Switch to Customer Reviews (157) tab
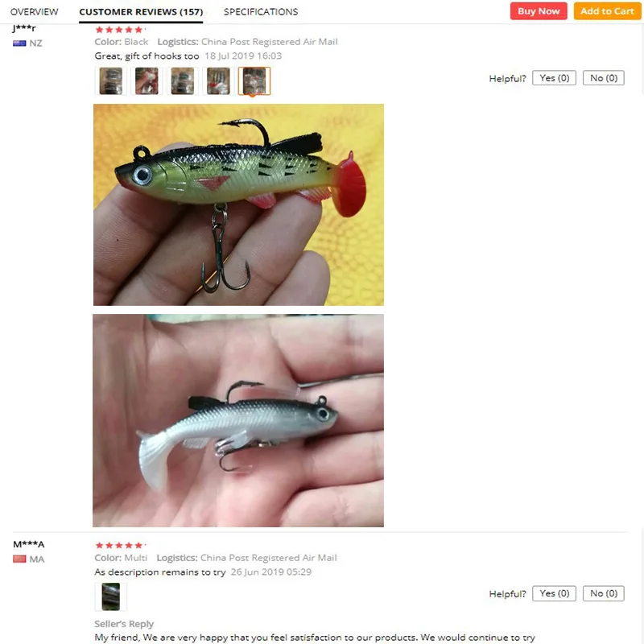The height and width of the screenshot is (644, 644). point(141,12)
